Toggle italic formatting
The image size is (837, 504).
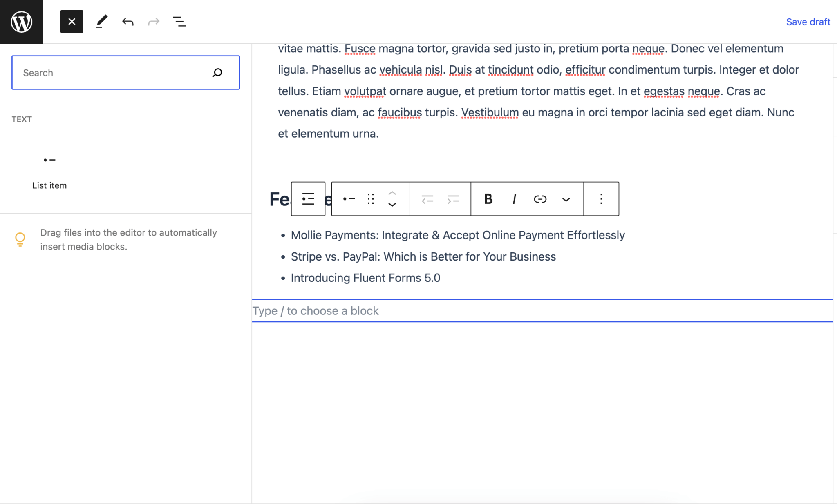pos(514,199)
